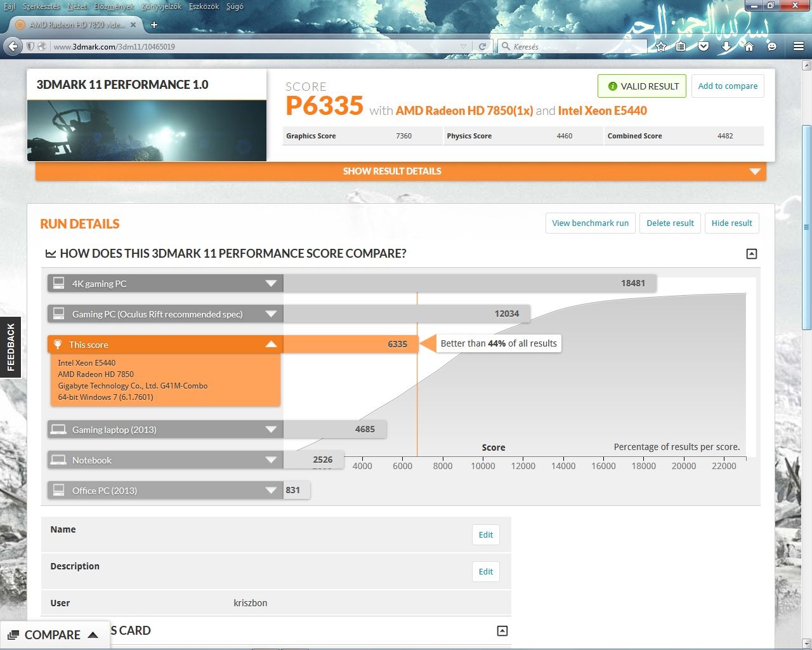Collapse the Graphics Card section icon
The height and width of the screenshot is (650, 812).
click(502, 631)
